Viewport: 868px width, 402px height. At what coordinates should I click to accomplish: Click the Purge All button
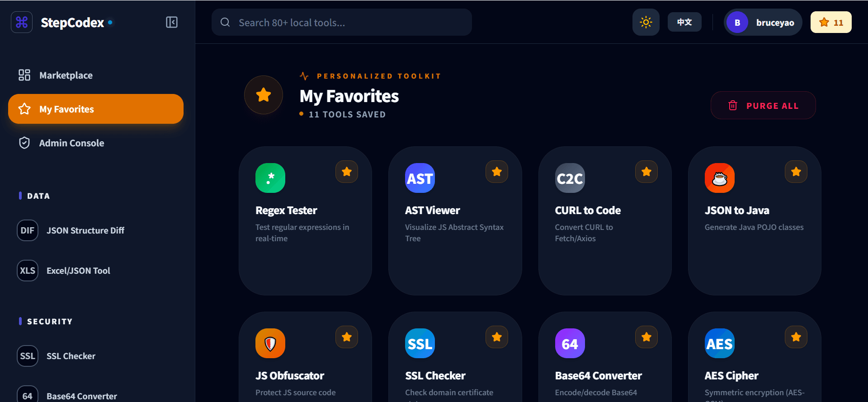763,106
